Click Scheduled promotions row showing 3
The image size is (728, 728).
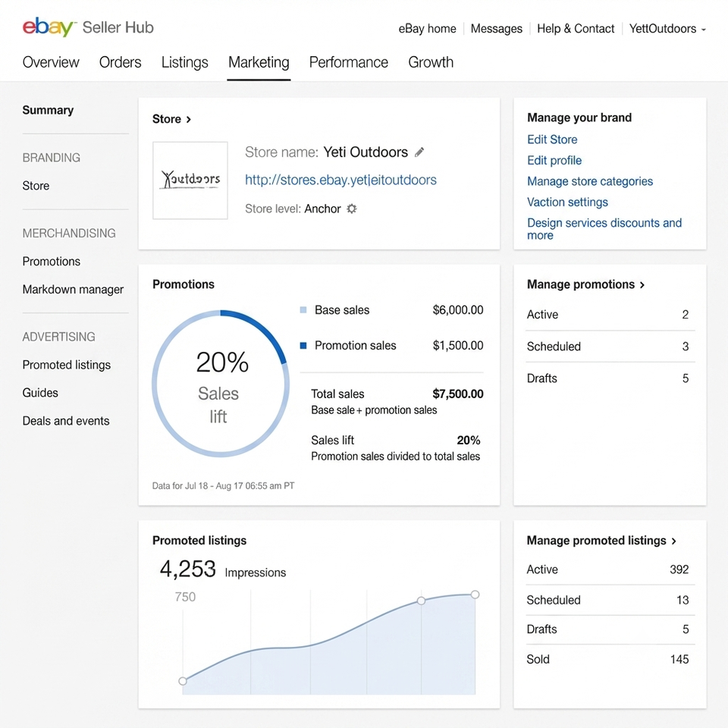coord(610,347)
